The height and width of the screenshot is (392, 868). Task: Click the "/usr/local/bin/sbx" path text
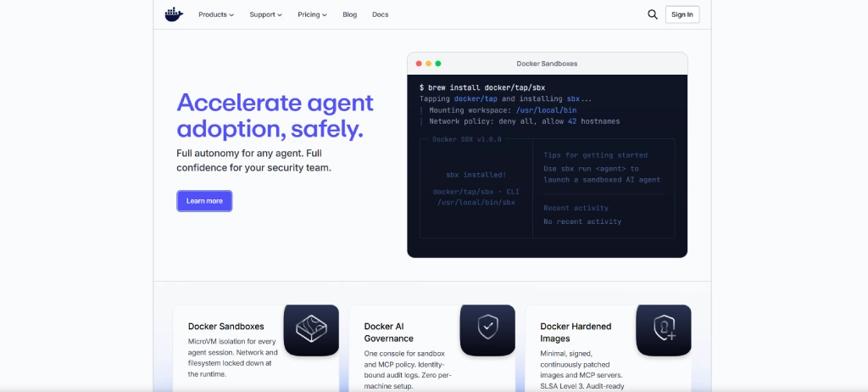pyautogui.click(x=476, y=203)
